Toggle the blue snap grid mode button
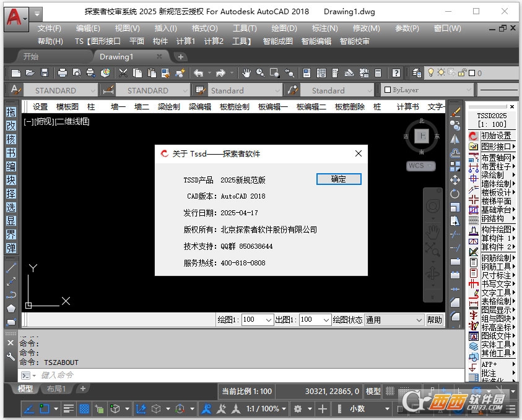Screen dimensions: 522x420 click(84, 409)
